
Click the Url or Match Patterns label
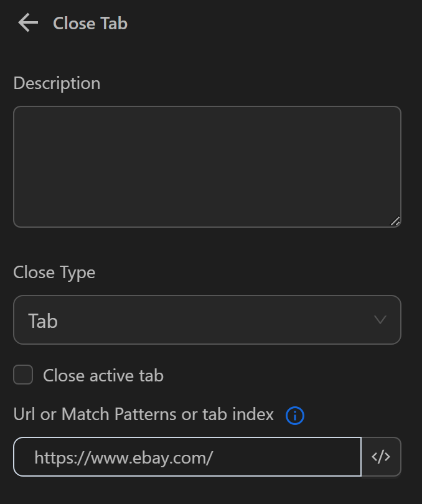tap(143, 414)
